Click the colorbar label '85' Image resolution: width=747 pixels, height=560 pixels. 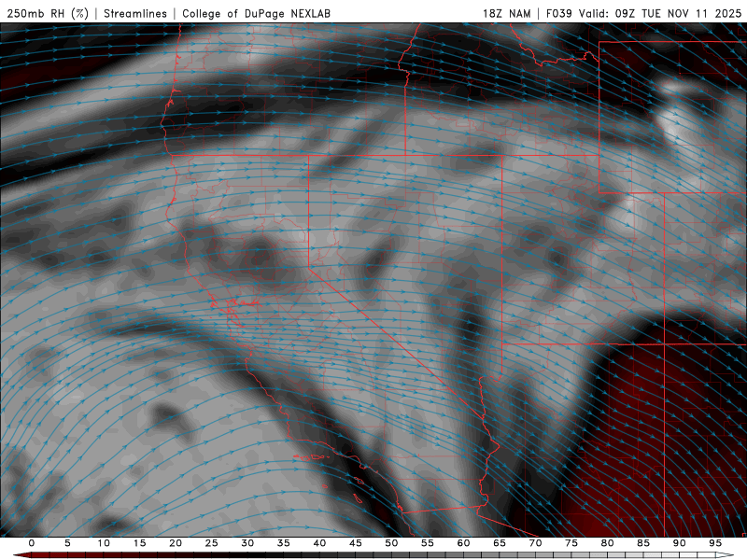tap(643, 543)
